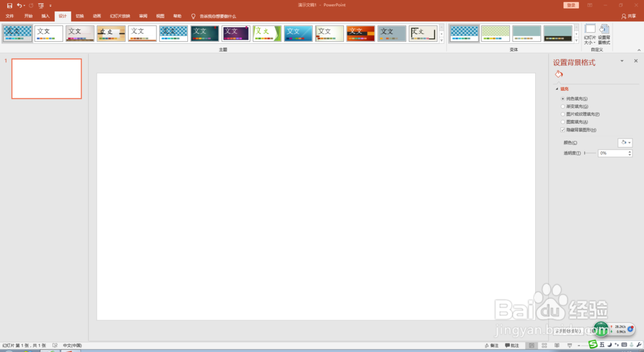Select the plain gray-teal variant thumbnail
The image size is (644, 352).
tap(527, 34)
